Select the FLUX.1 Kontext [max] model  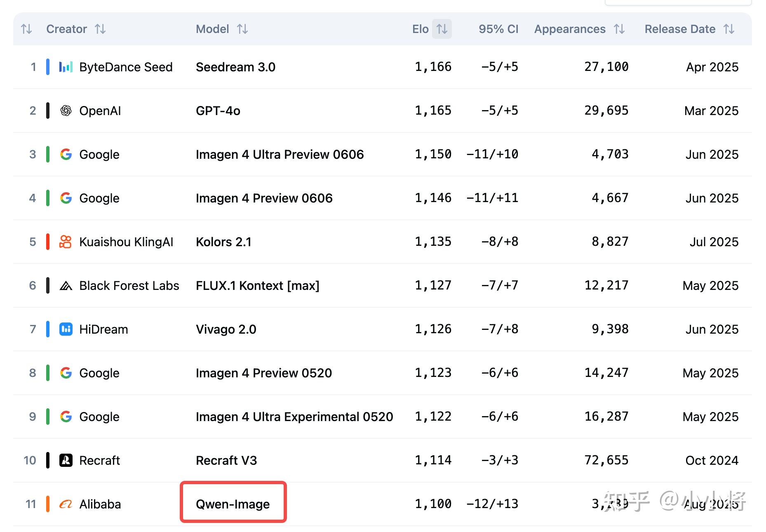(x=257, y=285)
